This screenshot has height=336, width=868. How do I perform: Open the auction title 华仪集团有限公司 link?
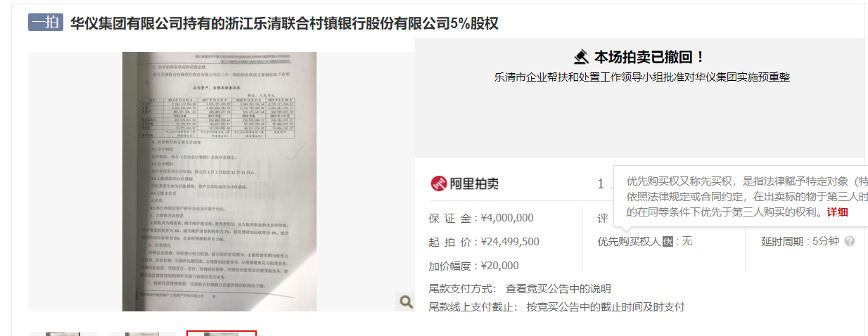coord(284,23)
